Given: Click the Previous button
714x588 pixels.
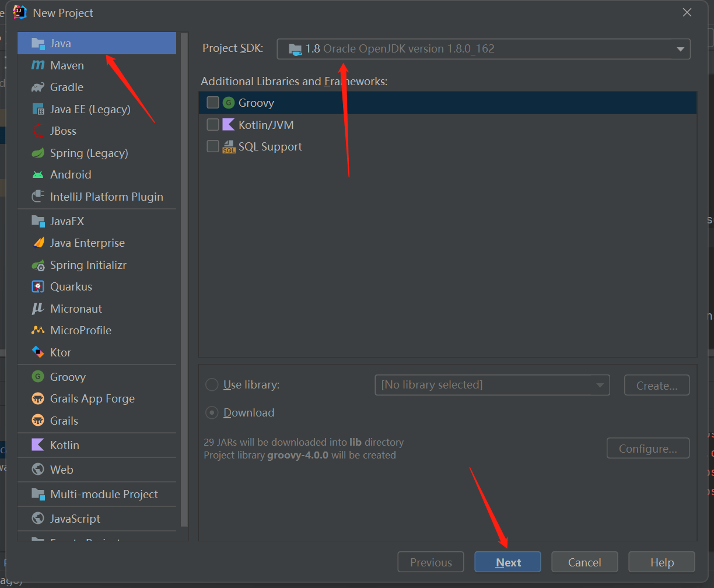Looking at the screenshot, I should (431, 562).
